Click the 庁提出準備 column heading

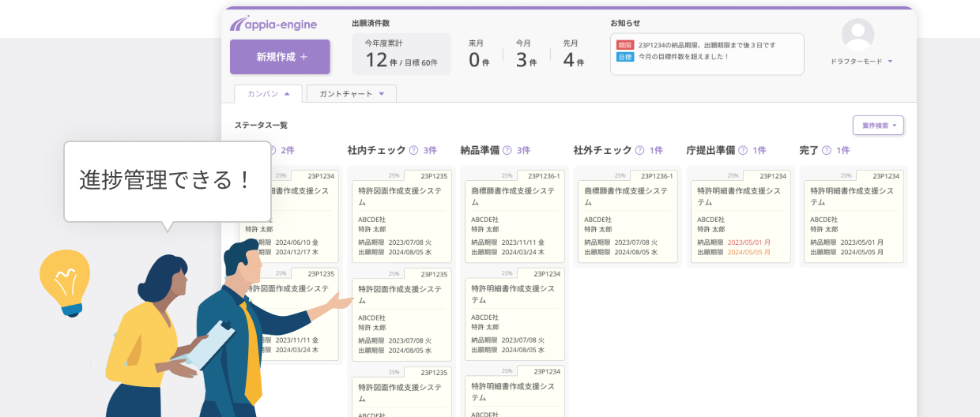point(710,150)
